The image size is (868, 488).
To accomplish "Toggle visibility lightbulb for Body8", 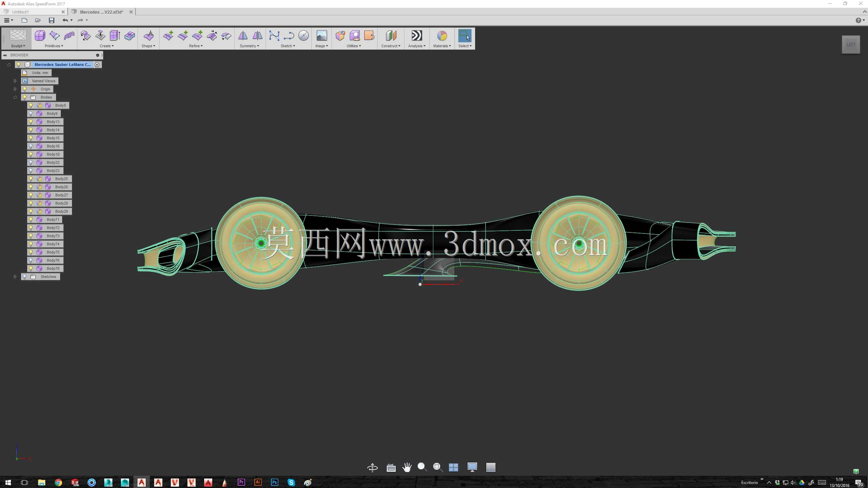I will pos(31,105).
